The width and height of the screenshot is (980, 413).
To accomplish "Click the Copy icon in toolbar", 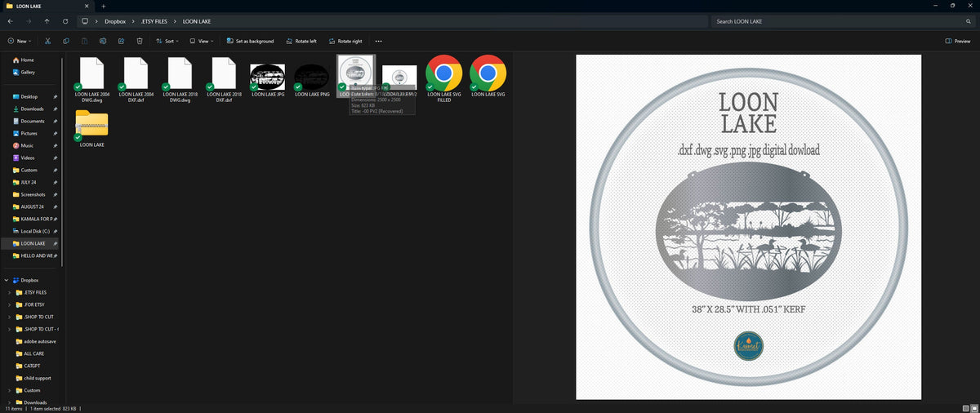I will point(66,41).
